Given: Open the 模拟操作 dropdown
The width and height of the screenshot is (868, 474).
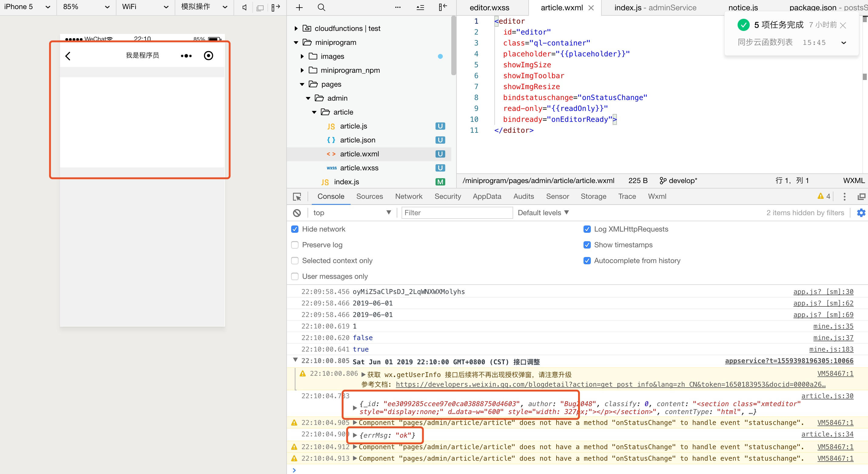Looking at the screenshot, I should [204, 7].
